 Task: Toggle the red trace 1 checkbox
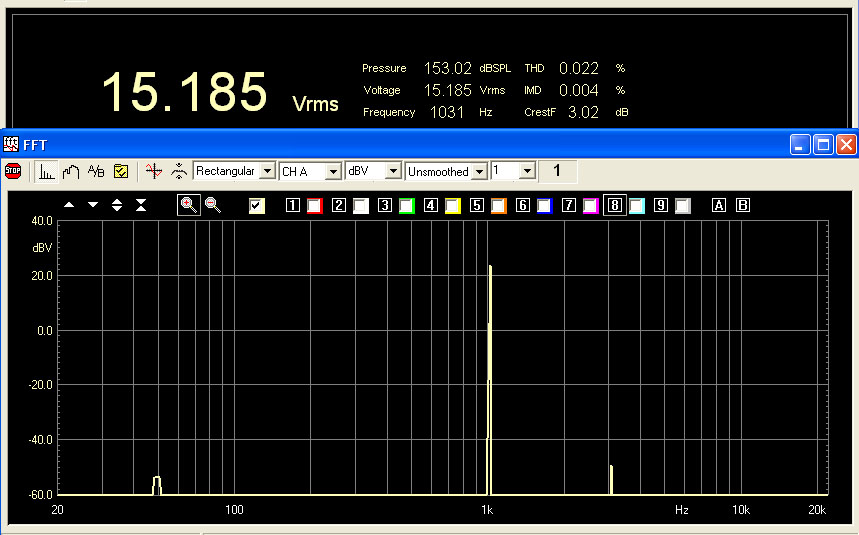(x=314, y=206)
